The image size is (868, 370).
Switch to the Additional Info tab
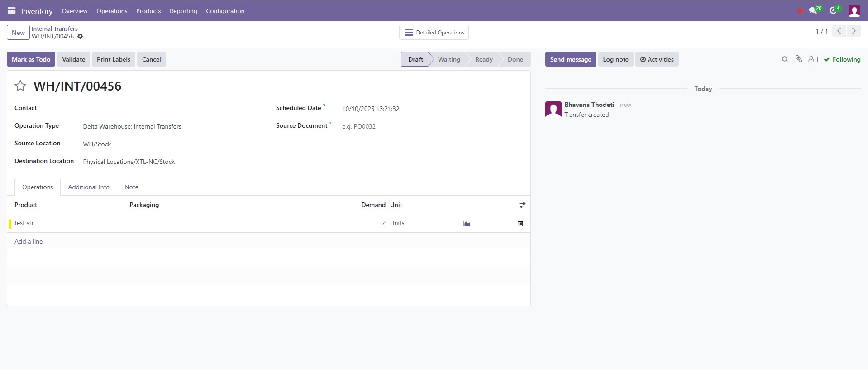tap(89, 187)
